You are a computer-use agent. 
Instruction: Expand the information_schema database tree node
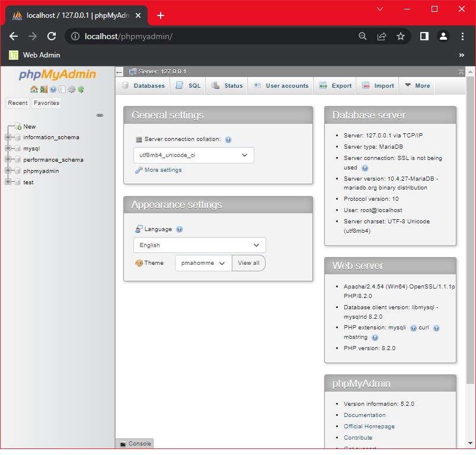tap(8, 137)
